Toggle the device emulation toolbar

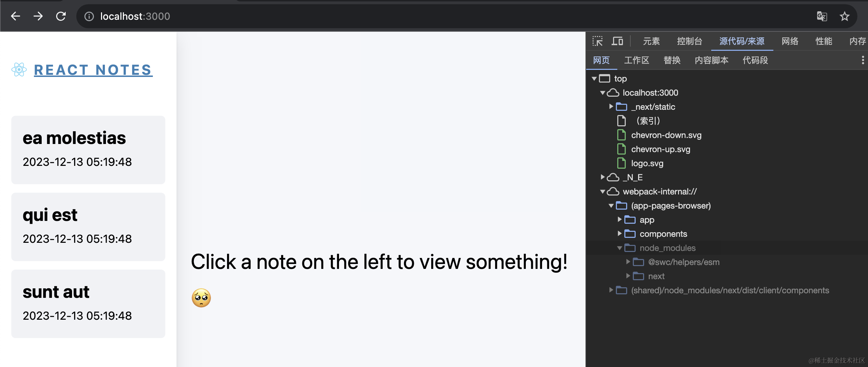tap(617, 41)
